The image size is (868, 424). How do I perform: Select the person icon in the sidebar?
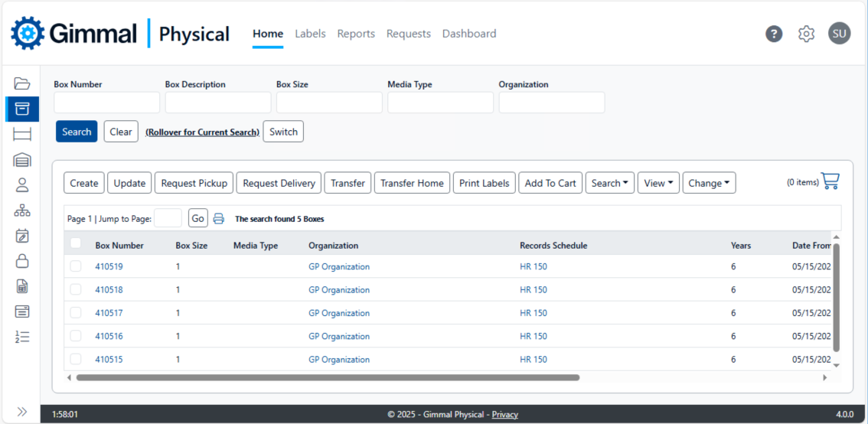(22, 184)
